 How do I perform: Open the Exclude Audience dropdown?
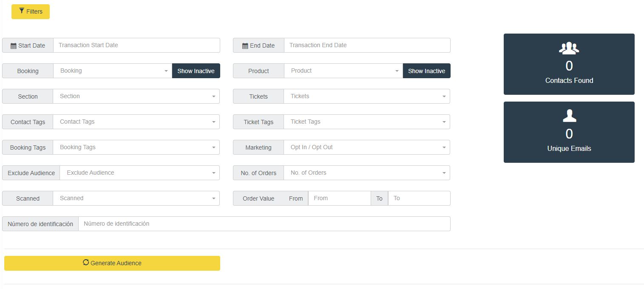[140, 173]
